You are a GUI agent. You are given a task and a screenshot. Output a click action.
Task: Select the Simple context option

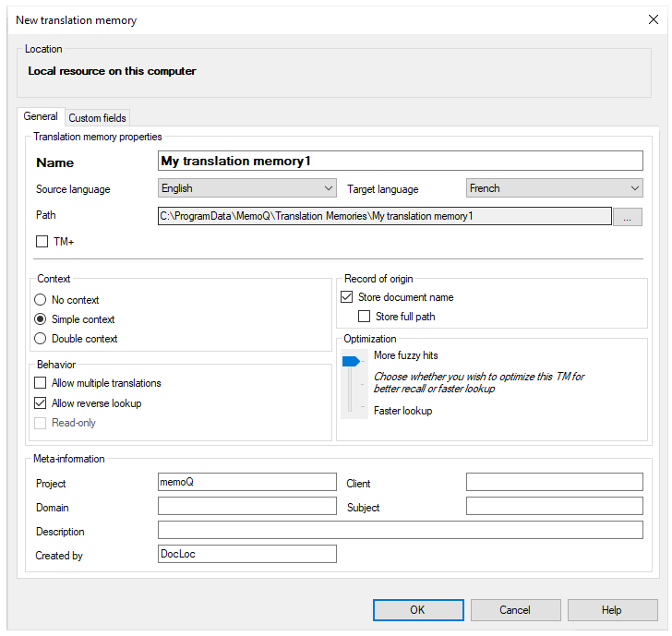[41, 319]
